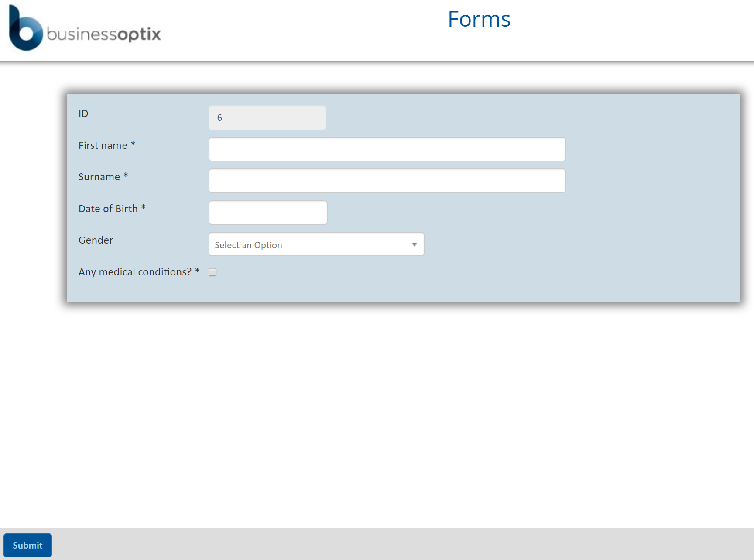The height and width of the screenshot is (560, 754).
Task: Click the Surname label text
Action: click(x=99, y=177)
